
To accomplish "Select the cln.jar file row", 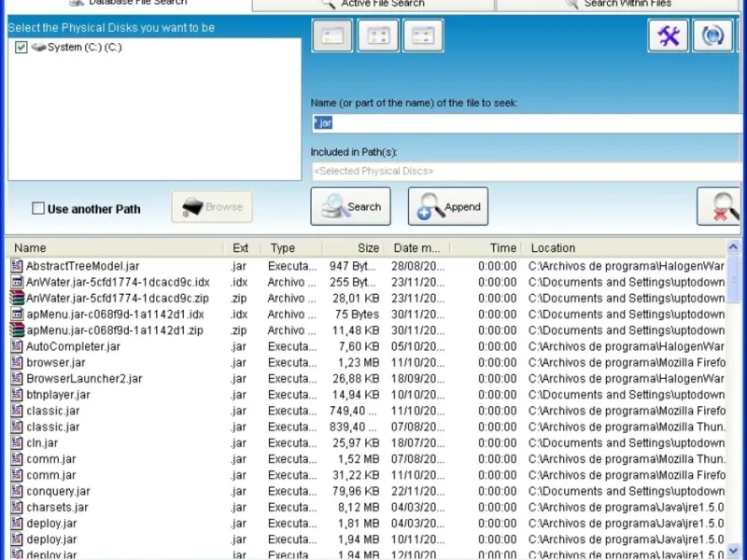I will click(x=367, y=442).
